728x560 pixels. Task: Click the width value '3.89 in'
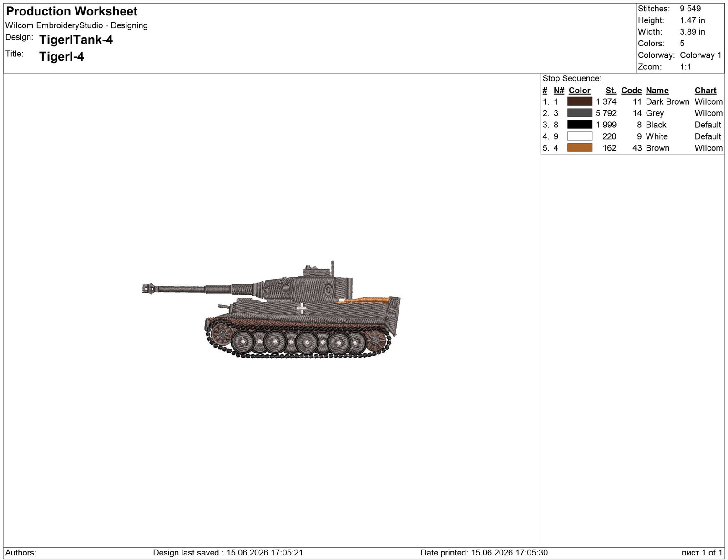(693, 32)
